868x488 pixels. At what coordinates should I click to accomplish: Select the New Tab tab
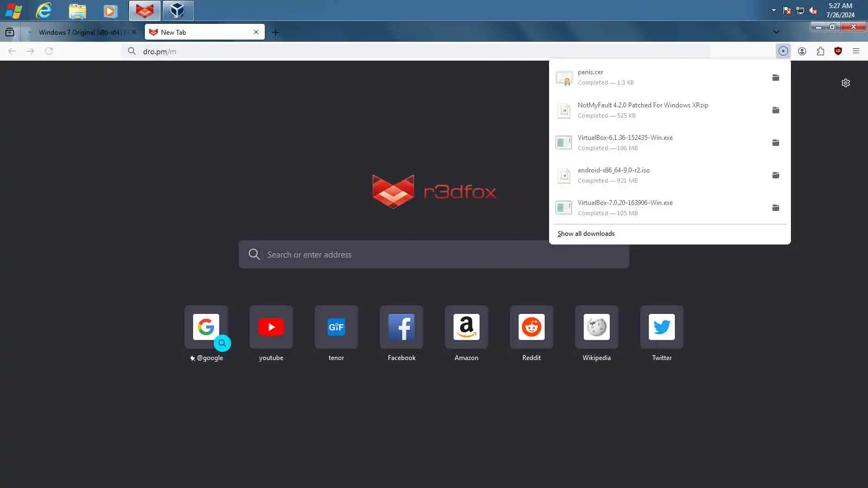pos(205,32)
